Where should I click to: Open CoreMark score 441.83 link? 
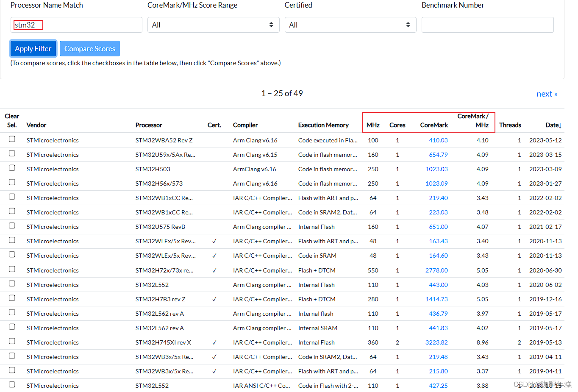(438, 328)
